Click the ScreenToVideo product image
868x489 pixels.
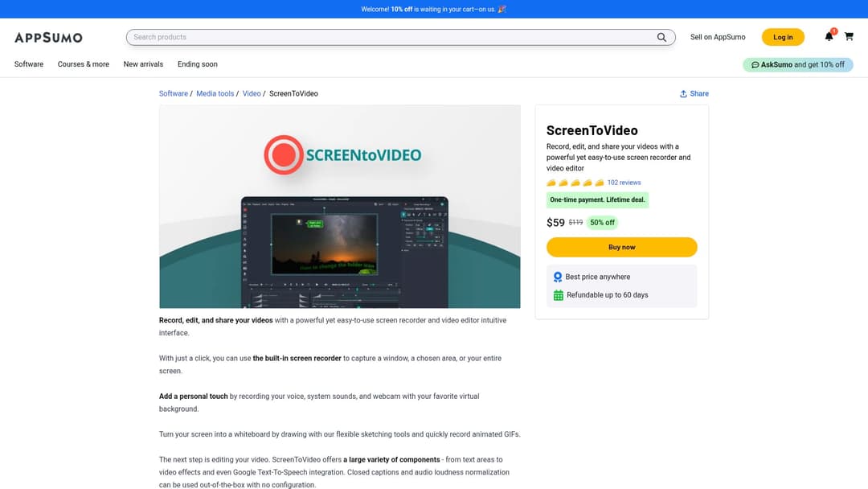340,207
